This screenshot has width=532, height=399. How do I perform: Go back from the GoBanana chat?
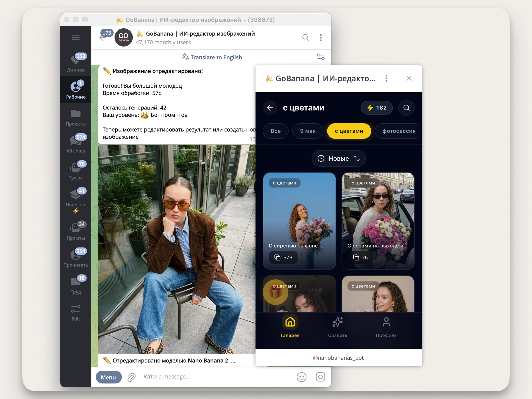[102, 38]
